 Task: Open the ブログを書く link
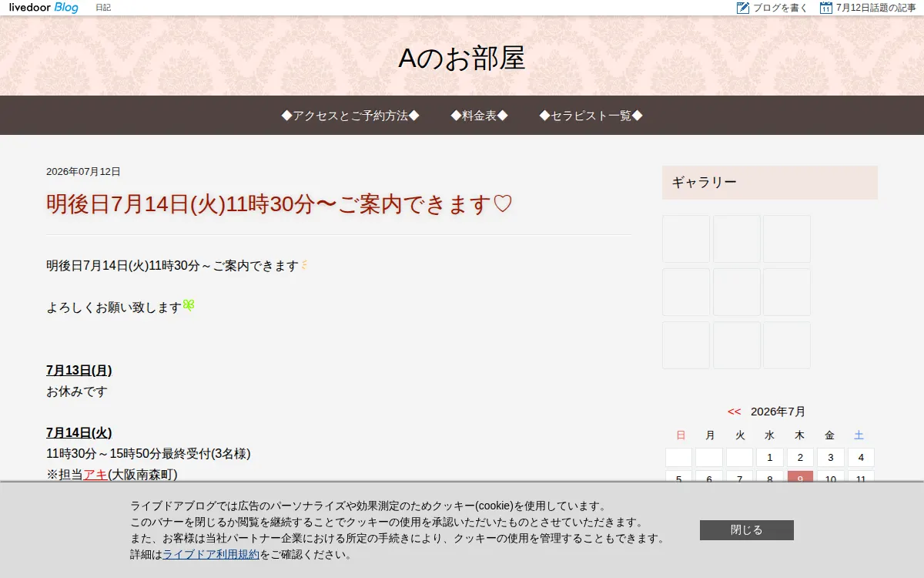780,8
